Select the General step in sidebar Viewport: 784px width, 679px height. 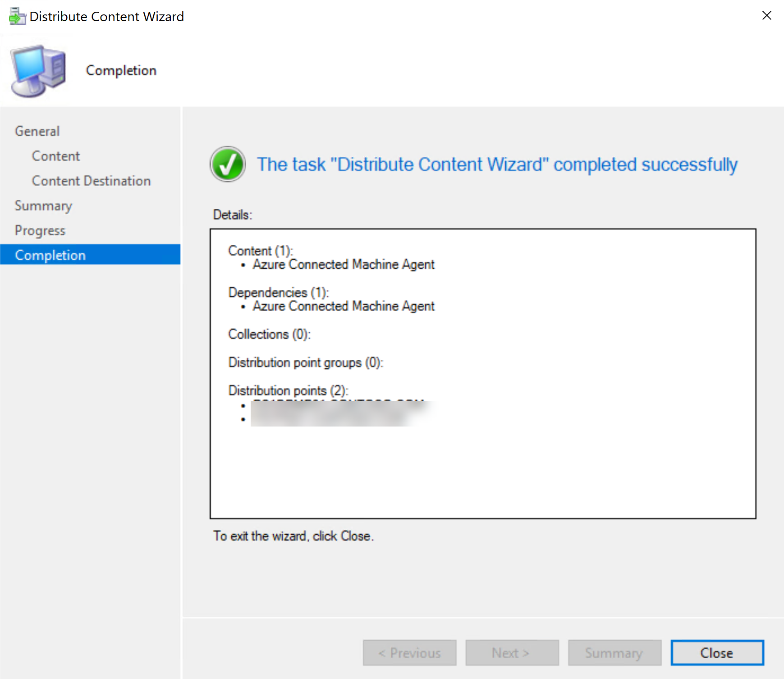pos(37,131)
